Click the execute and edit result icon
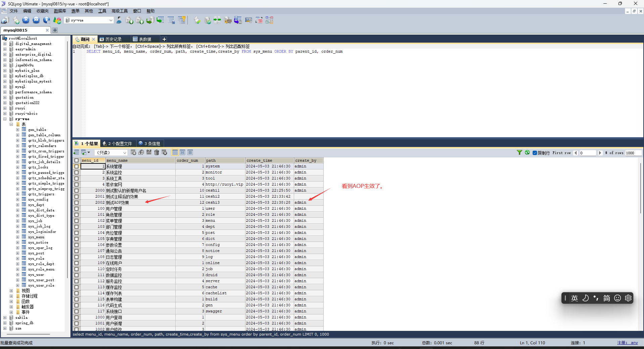Viewport: 644px width, 349px height. [x=47, y=20]
